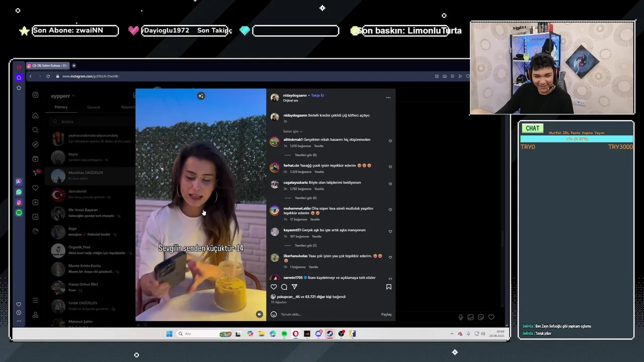Show hidden system tray icons chevron
The image size is (644, 362).
point(452,334)
